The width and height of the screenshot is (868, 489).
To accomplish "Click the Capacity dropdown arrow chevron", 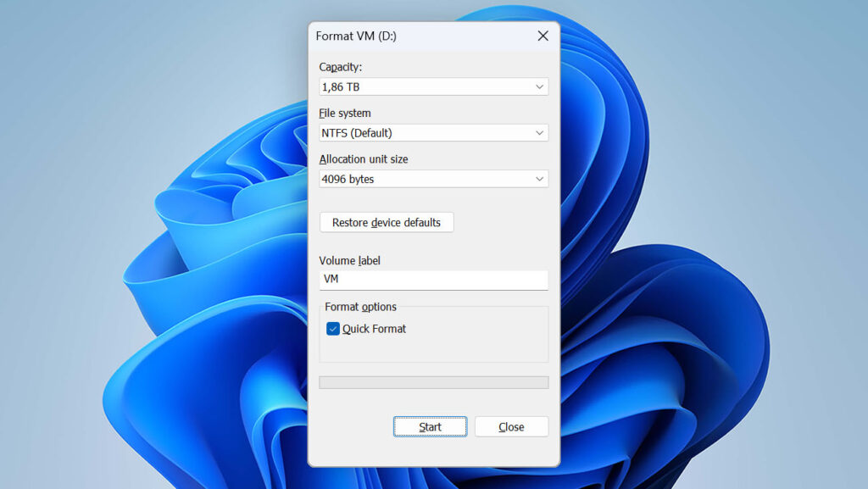I will pos(539,86).
